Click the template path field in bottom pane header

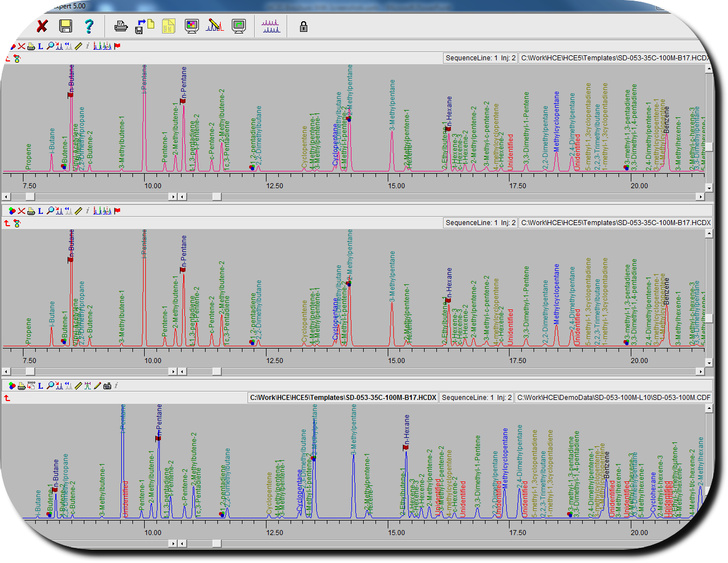tap(342, 398)
